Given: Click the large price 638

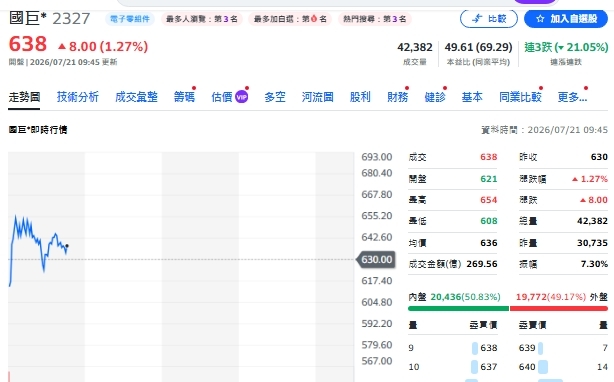Looking at the screenshot, I should coord(28,44).
